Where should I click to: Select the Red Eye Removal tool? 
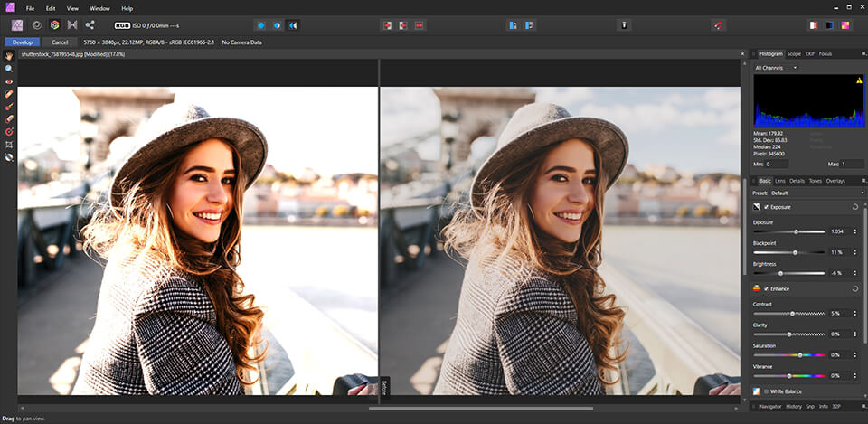9,81
